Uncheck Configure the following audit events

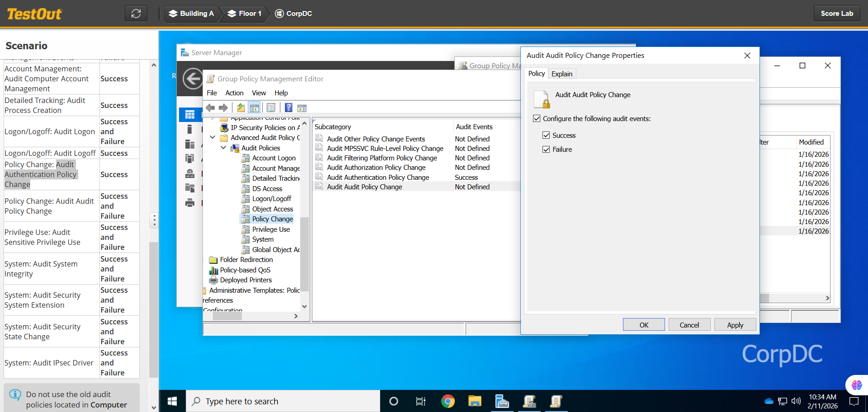537,118
